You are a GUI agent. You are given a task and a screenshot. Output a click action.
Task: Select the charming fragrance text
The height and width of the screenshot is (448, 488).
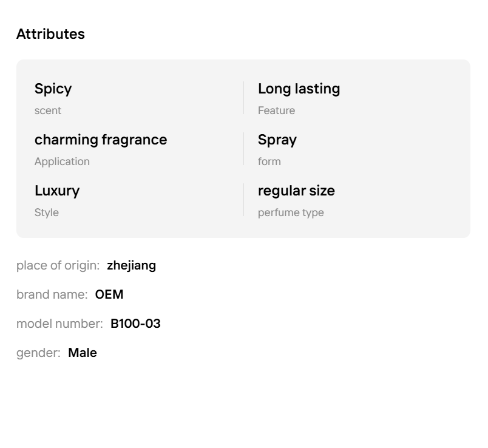[x=101, y=140]
